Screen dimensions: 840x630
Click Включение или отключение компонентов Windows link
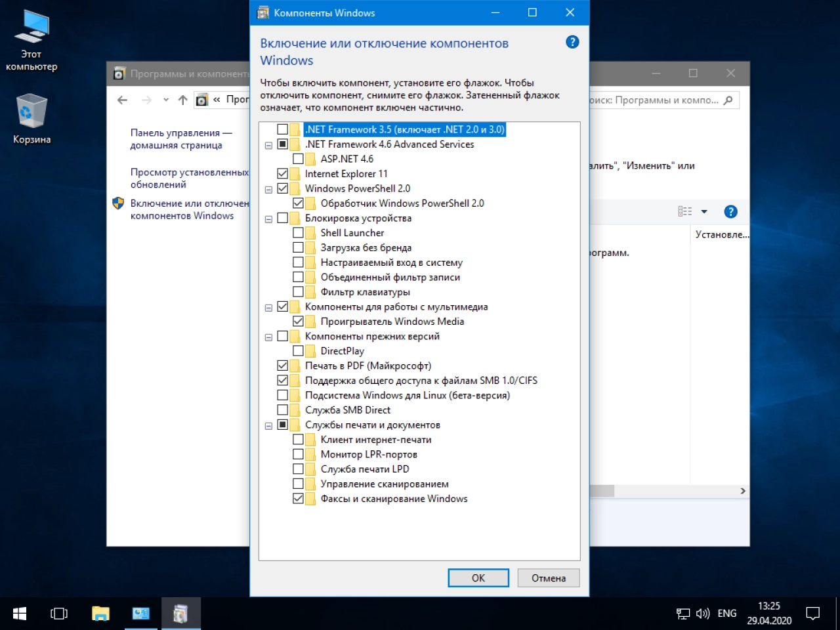(190, 209)
